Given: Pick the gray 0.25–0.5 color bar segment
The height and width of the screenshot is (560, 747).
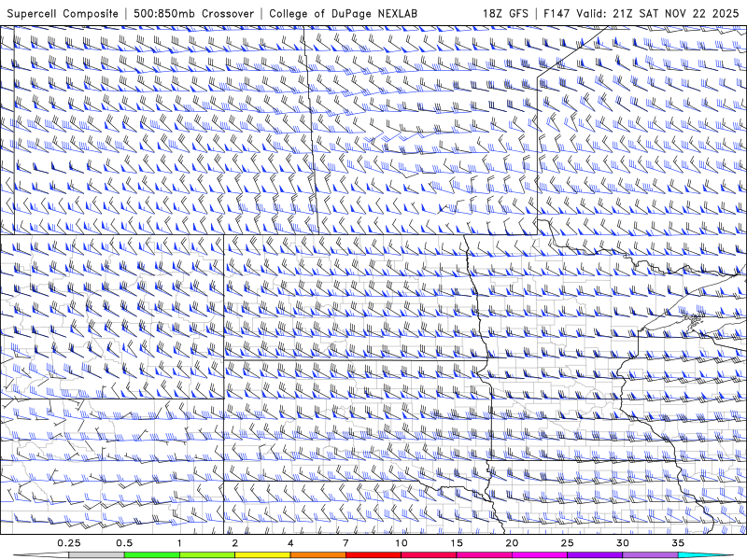Looking at the screenshot, I should pyautogui.click(x=96, y=555).
